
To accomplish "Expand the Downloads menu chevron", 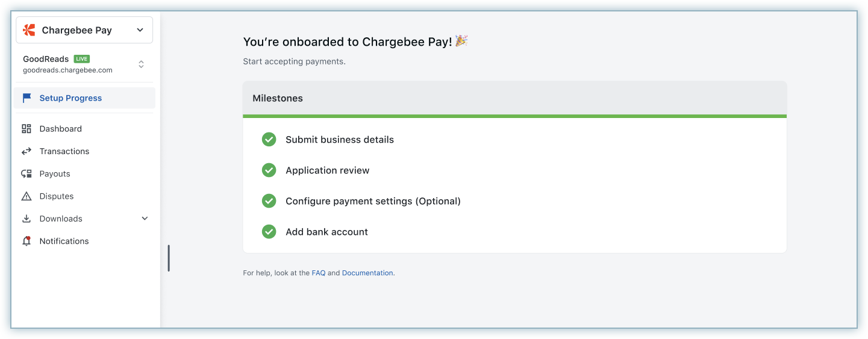I will pyautogui.click(x=145, y=219).
